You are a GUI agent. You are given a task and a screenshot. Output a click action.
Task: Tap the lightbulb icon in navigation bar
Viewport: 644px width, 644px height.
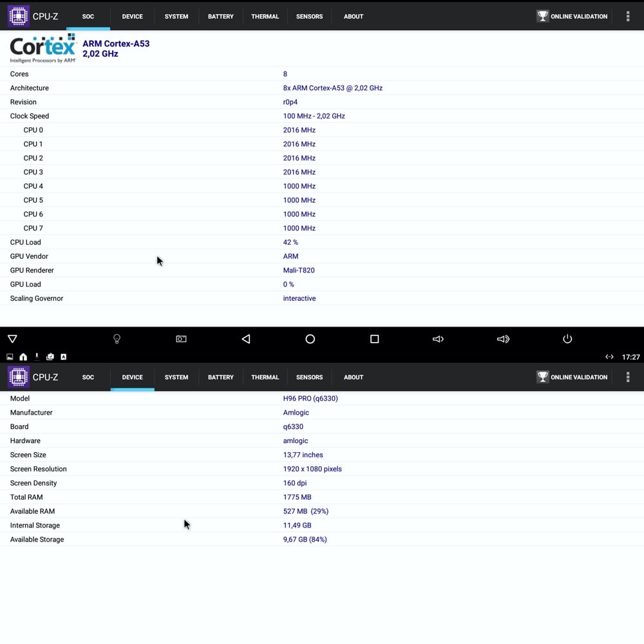tap(117, 339)
